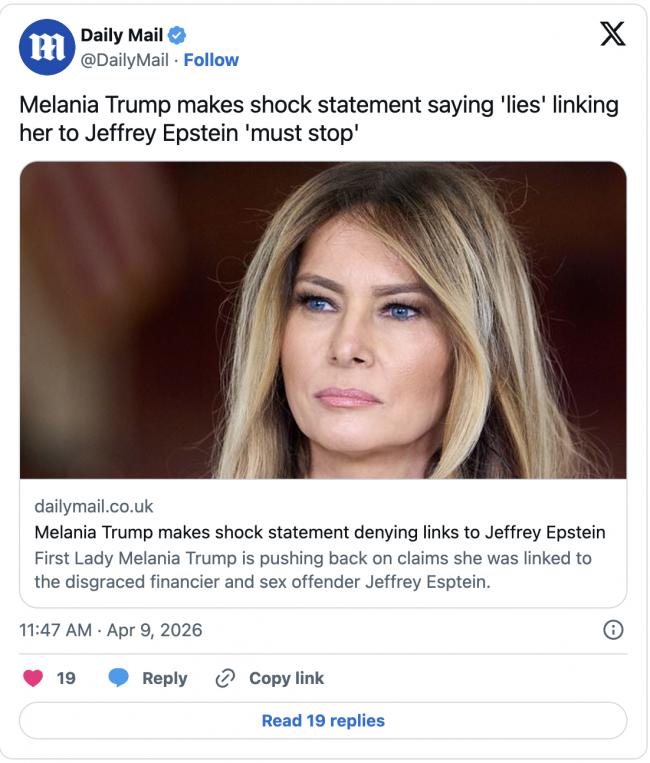The height and width of the screenshot is (763, 650).
Task: Click the tweet text about Melania Trump
Action: click(318, 118)
